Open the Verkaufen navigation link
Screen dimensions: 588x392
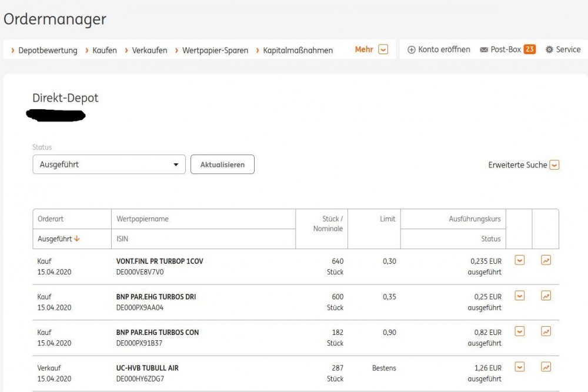tap(149, 51)
